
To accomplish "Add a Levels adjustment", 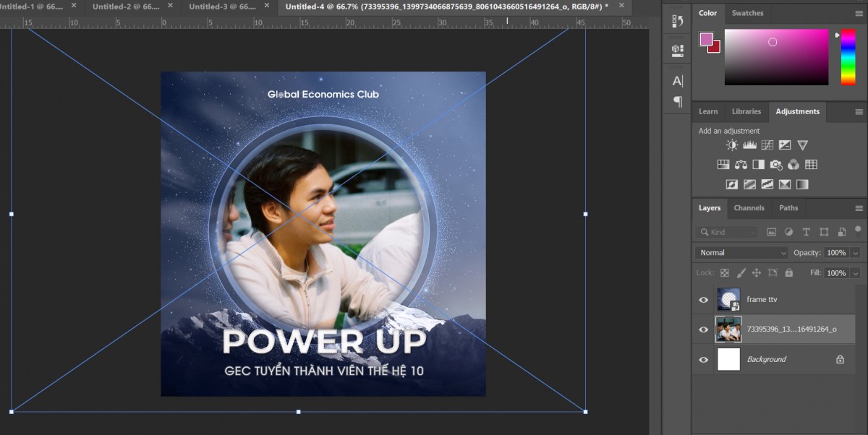I will click(x=749, y=145).
